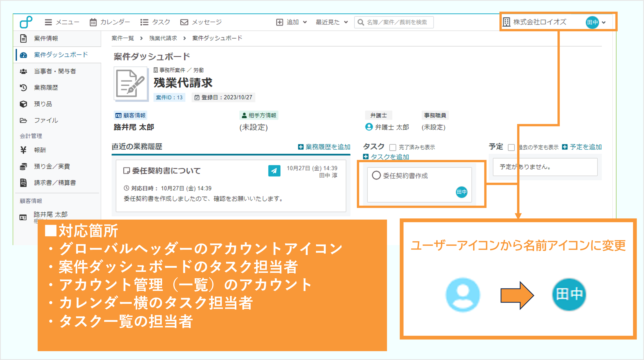Click the 登録日：2023/10/27 badge
644x360 pixels.
point(223,97)
